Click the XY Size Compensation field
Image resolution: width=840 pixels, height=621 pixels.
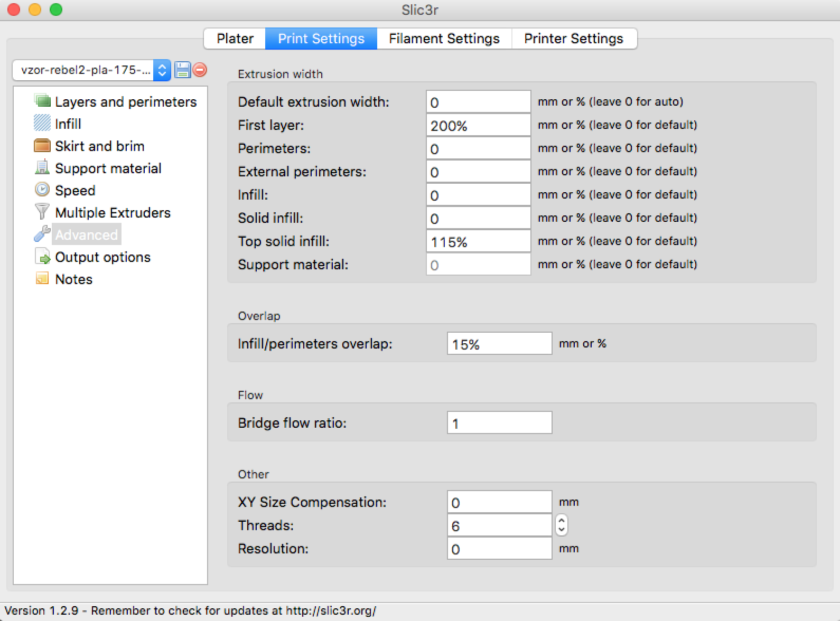pyautogui.click(x=499, y=502)
